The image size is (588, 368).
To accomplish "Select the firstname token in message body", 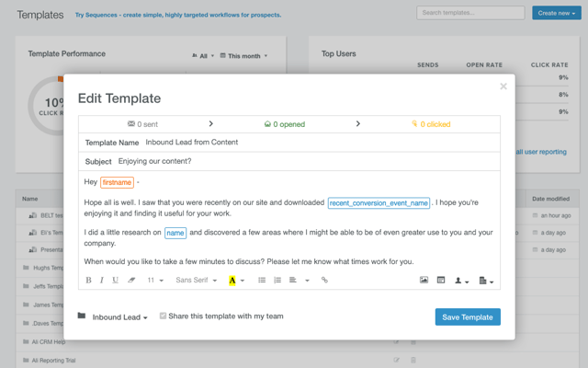I will pyautogui.click(x=117, y=182).
